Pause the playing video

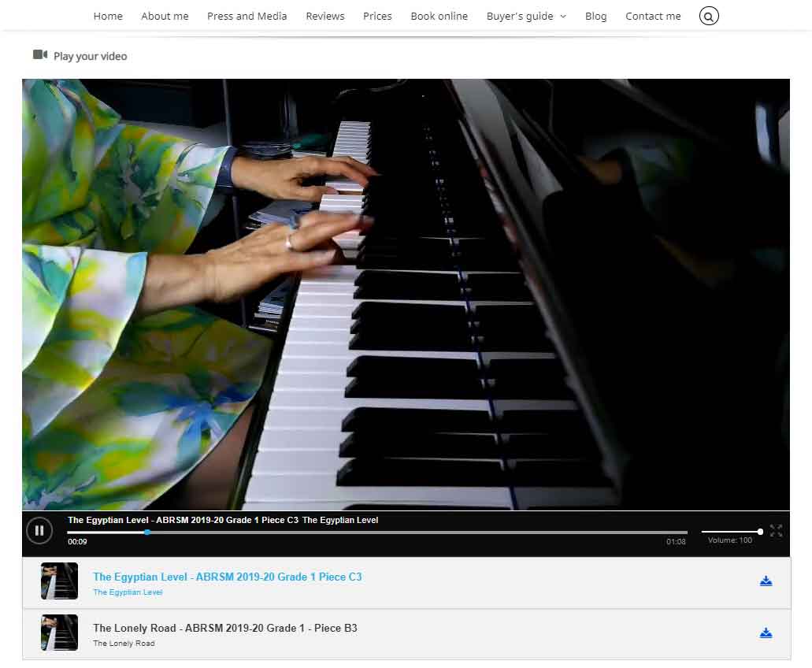coord(39,531)
